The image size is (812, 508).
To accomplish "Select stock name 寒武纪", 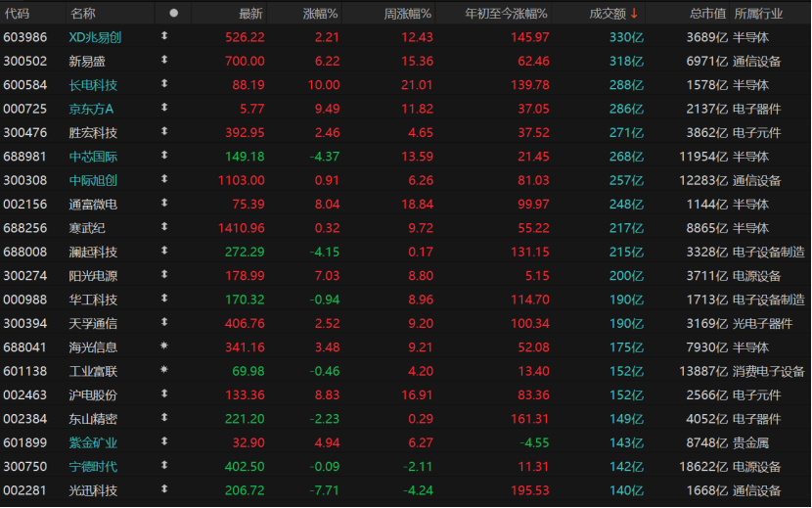I will [87, 228].
